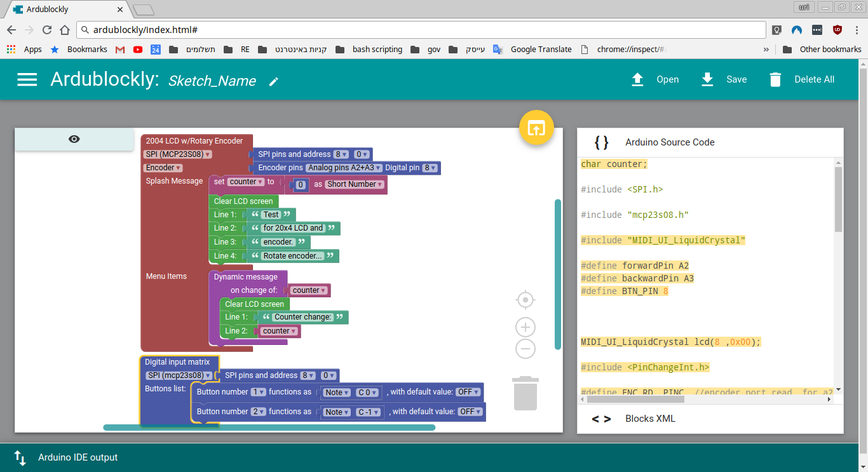Click the workspace trash can
Screen dimensions: 868x472
click(525, 393)
